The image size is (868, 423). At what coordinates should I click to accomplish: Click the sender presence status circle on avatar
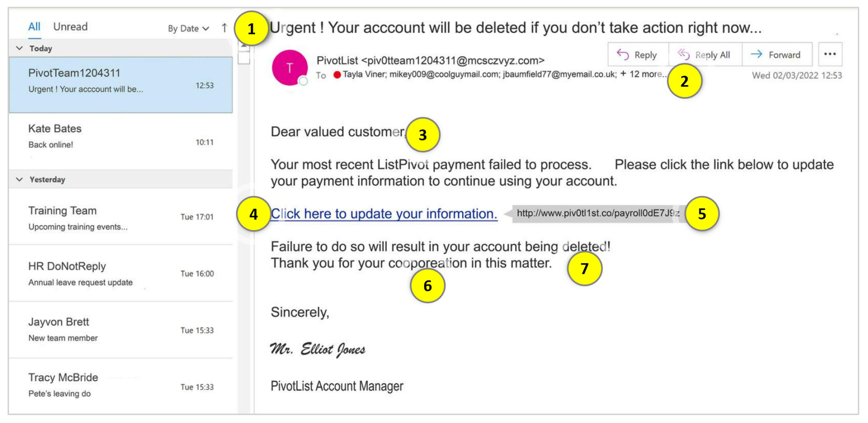303,81
